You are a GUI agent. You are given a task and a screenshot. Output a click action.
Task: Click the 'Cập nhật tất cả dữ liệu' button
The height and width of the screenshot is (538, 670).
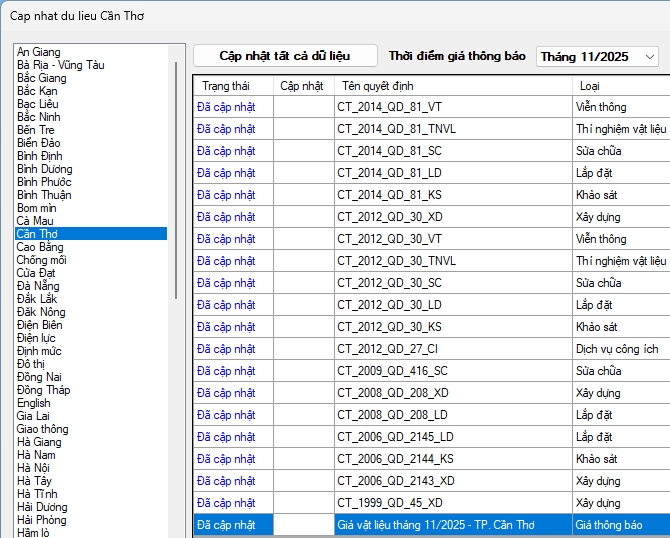pos(285,56)
